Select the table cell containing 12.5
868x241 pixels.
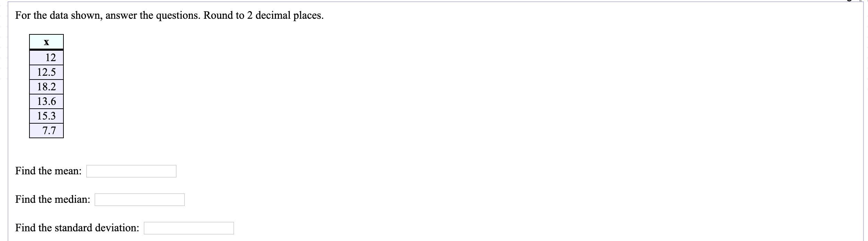46,72
